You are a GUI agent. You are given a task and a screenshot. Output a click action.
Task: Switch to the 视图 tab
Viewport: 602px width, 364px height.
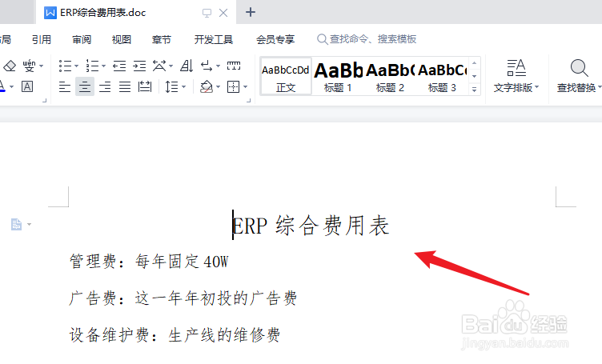click(122, 39)
